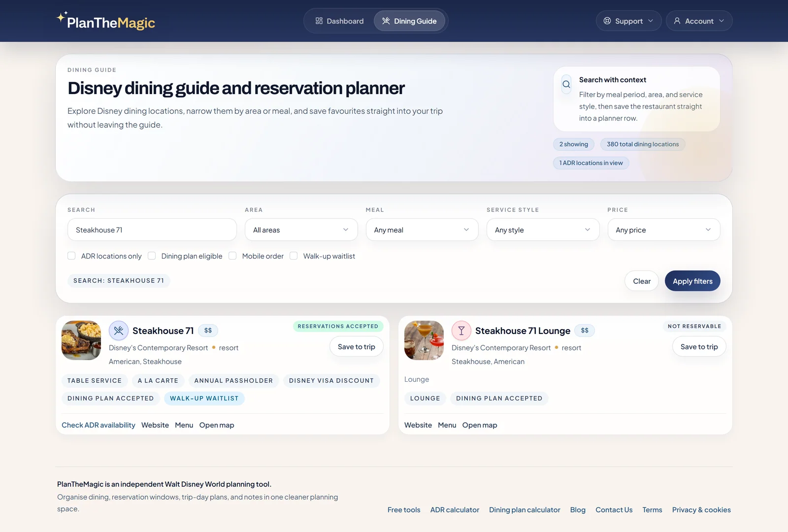Click the Walk-up Waitlist tag
Image resolution: width=788 pixels, height=532 pixels.
point(204,398)
